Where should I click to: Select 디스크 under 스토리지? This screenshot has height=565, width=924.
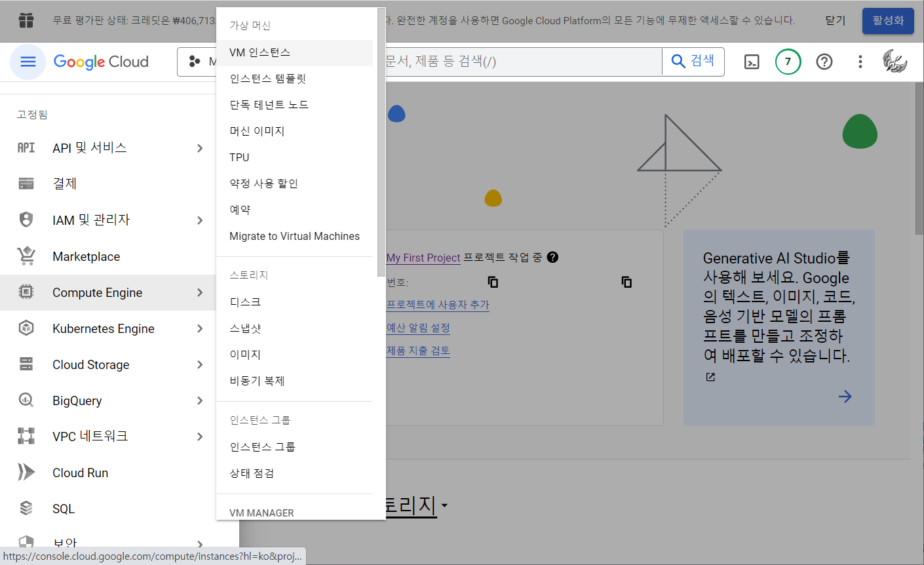tap(294, 302)
